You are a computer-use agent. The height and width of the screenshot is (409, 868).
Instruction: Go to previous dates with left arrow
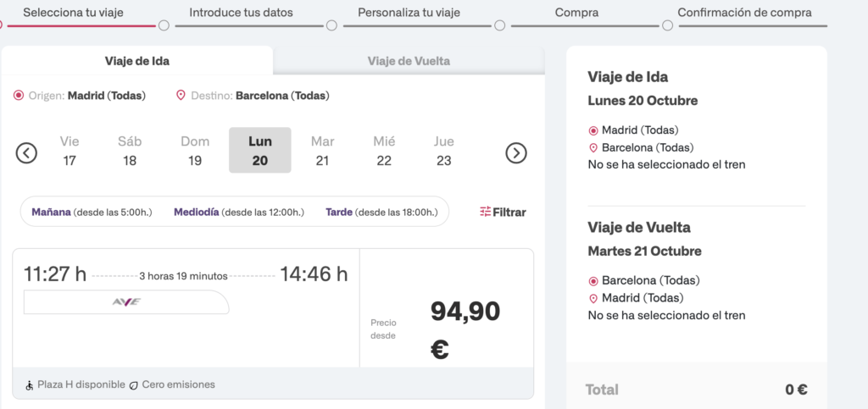click(27, 153)
